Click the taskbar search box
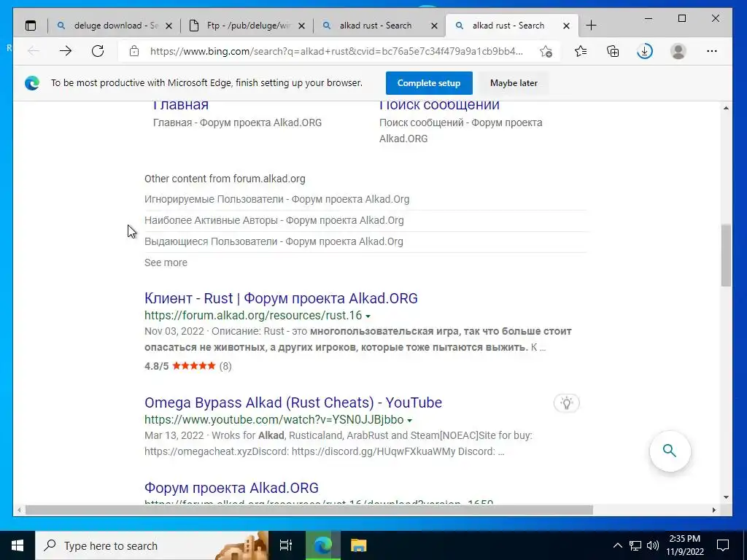Viewport: 747px width, 560px height. click(x=152, y=545)
